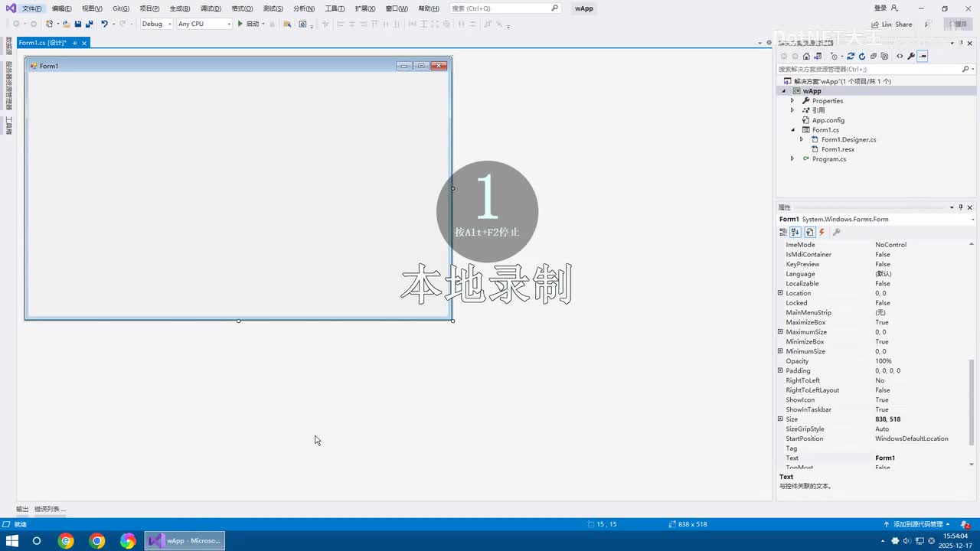Image resolution: width=980 pixels, height=551 pixels.
Task: Toggle Categorized view in Properties panel
Action: 783,232
